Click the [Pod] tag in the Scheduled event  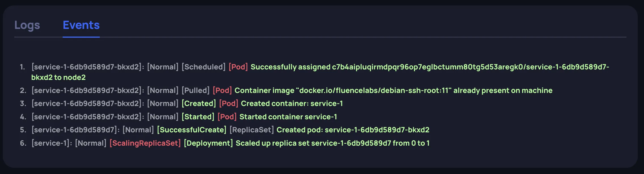click(238, 67)
